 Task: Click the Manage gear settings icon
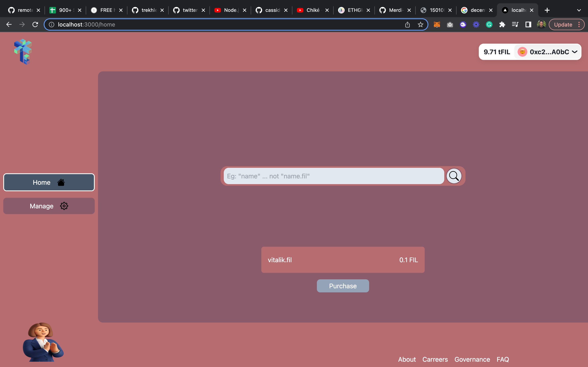click(x=64, y=206)
